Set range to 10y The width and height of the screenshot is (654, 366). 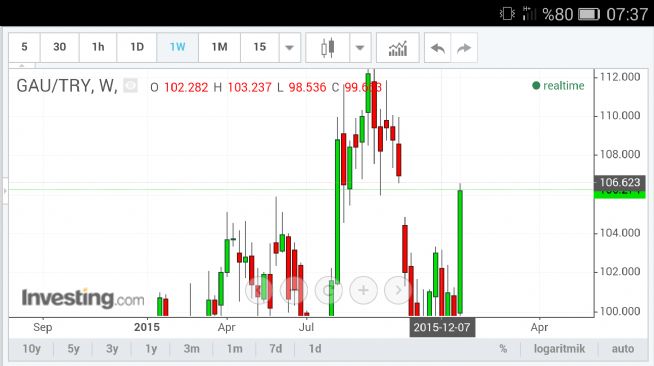tap(32, 349)
